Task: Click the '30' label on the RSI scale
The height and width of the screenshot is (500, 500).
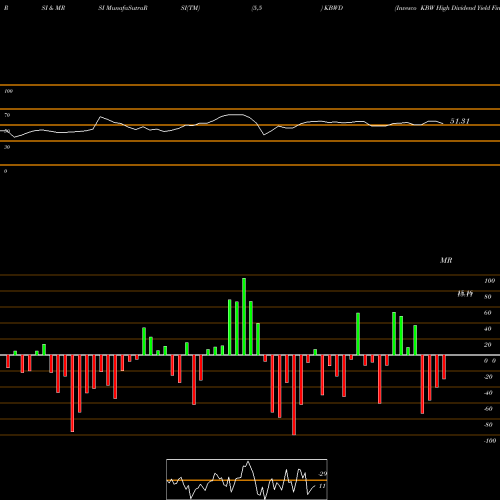Action: 7,147
